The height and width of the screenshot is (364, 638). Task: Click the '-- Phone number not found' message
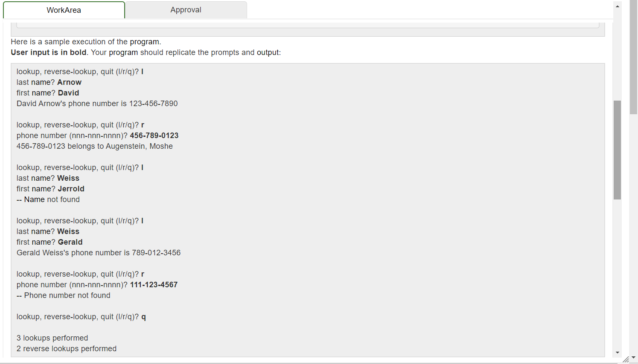click(x=63, y=295)
